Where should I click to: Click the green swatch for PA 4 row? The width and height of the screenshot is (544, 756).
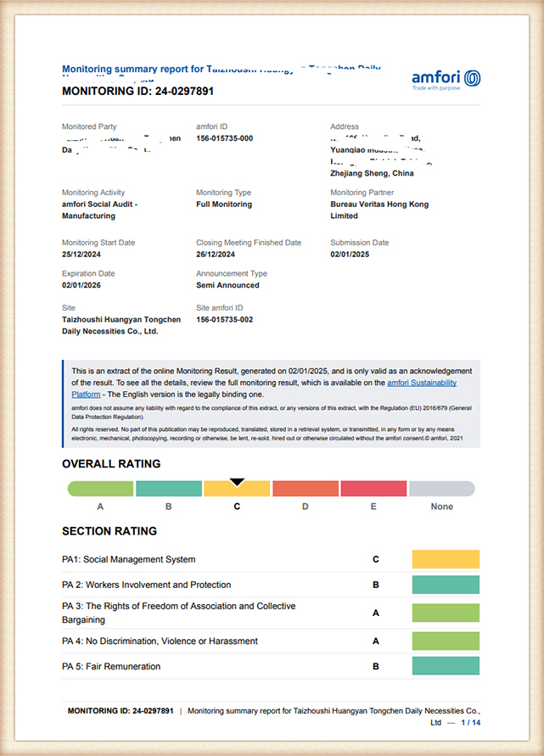tap(446, 641)
